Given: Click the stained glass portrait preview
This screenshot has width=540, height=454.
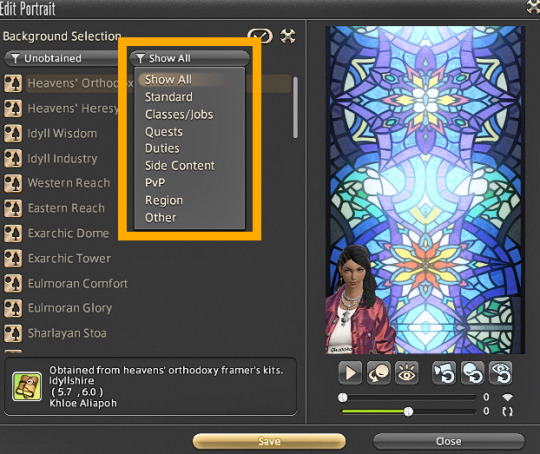Looking at the screenshot, I should [425, 190].
